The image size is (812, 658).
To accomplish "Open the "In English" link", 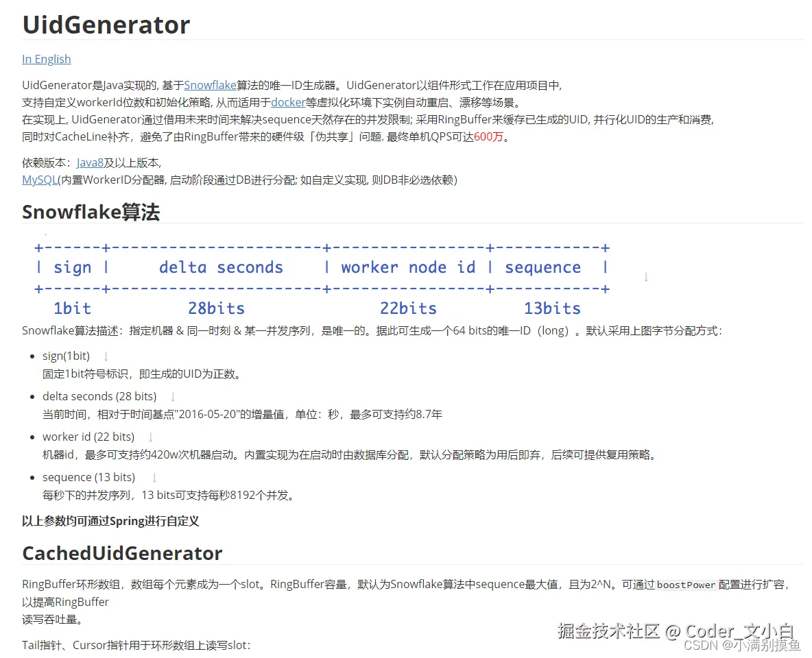I will [x=46, y=59].
